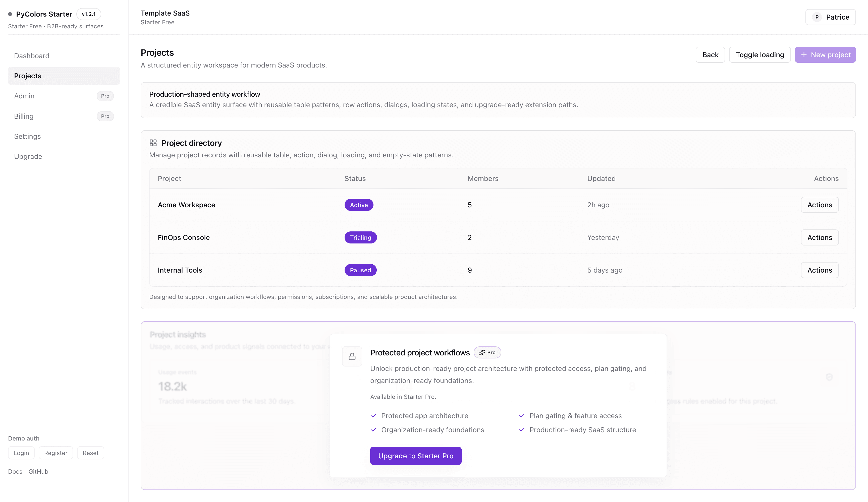Click the Demo auth Login button
The height and width of the screenshot is (502, 868).
click(x=21, y=453)
